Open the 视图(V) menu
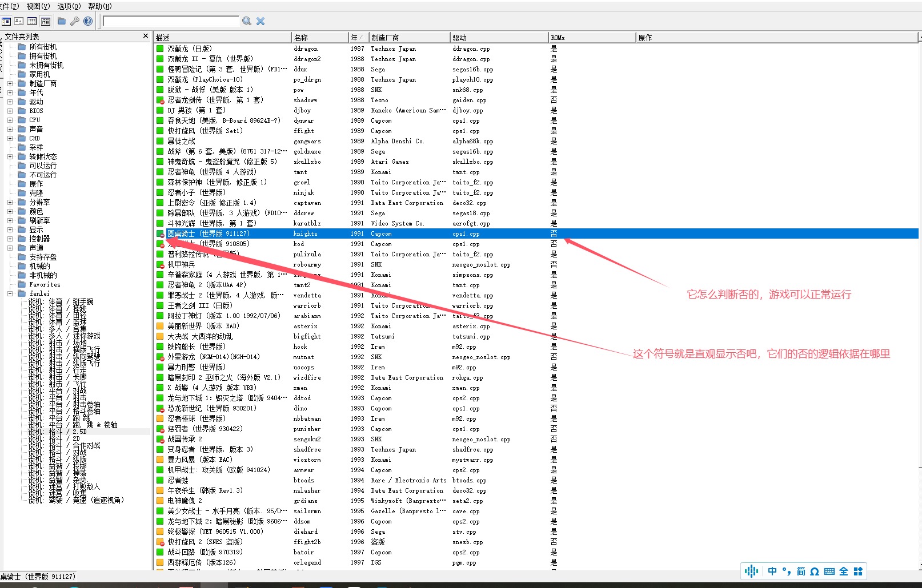This screenshot has width=922, height=588. [x=38, y=6]
